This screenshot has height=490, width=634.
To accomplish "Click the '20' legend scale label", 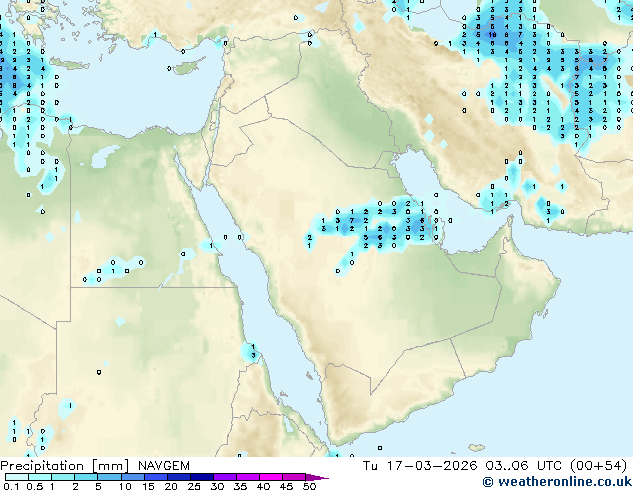I will (171, 486).
